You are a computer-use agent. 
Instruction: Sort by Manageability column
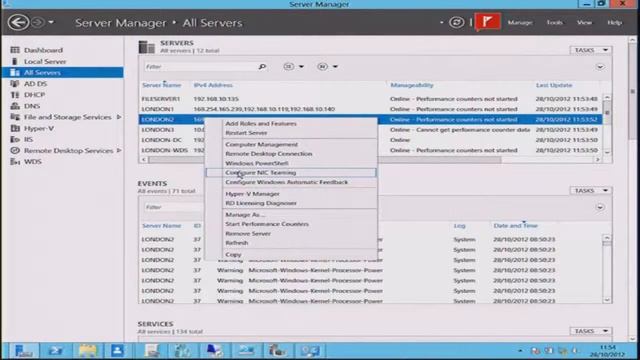411,85
